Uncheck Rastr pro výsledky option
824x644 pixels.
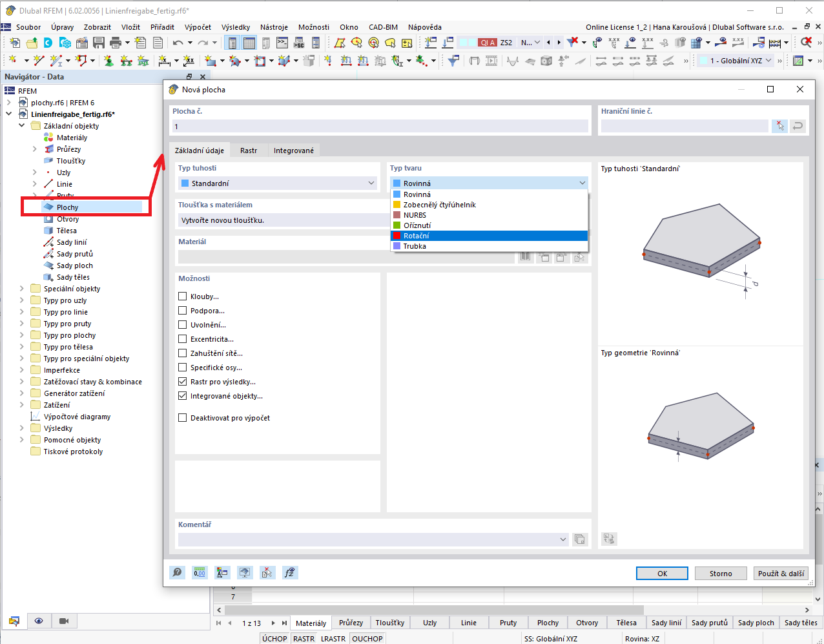183,381
